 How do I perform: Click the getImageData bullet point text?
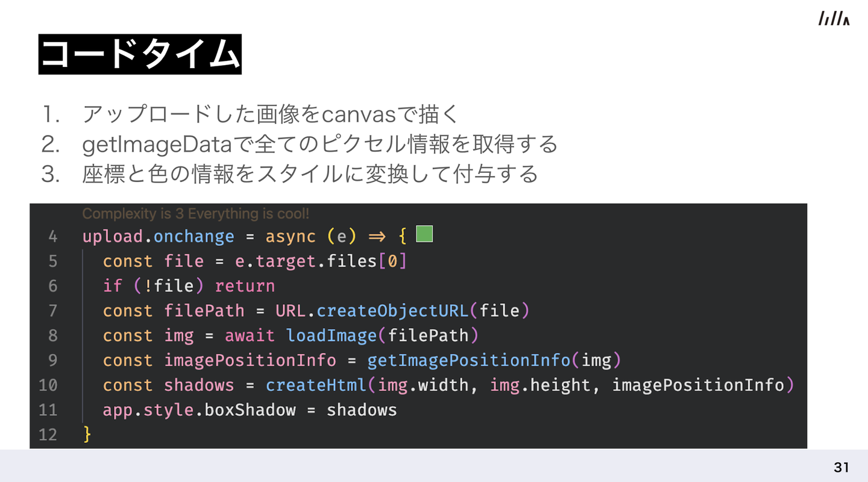319,144
